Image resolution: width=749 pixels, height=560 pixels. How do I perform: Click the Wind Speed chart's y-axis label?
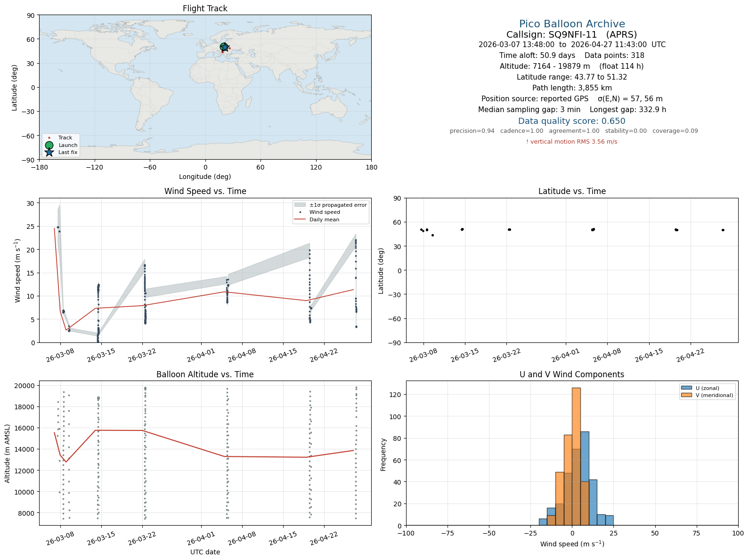(x=18, y=271)
